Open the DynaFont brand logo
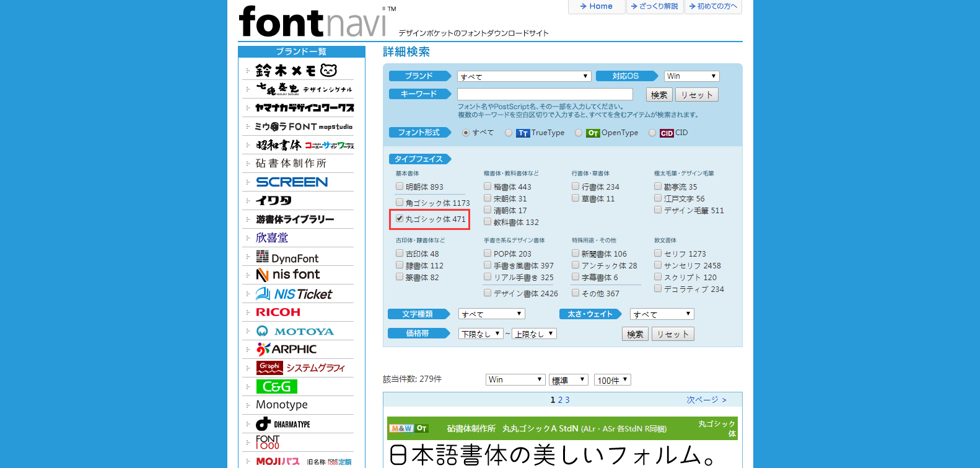 (287, 257)
